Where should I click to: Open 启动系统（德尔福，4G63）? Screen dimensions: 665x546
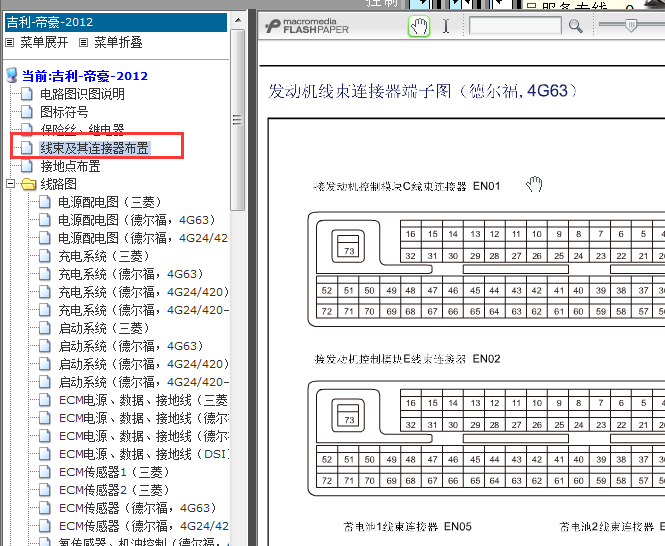(x=131, y=346)
